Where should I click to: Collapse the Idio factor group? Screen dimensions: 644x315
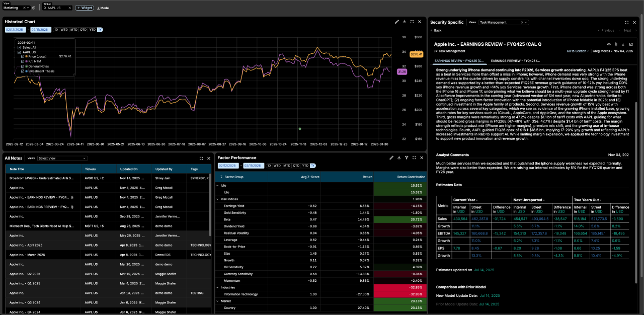[x=218, y=186]
